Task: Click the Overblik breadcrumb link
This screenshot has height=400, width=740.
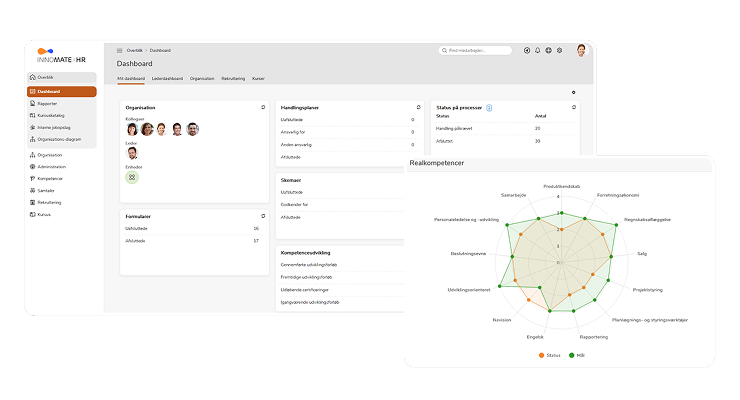Action: coord(134,50)
